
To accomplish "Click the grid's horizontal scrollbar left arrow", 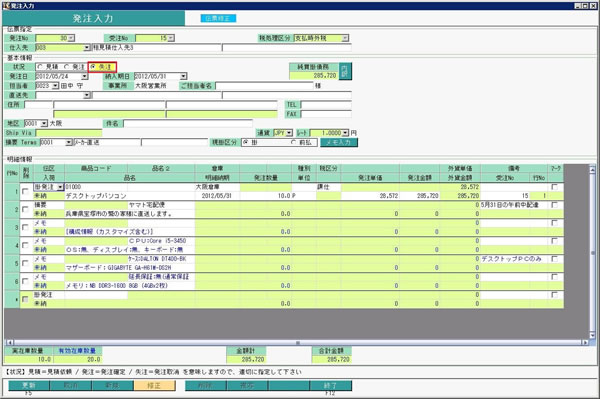I will [x=9, y=342].
